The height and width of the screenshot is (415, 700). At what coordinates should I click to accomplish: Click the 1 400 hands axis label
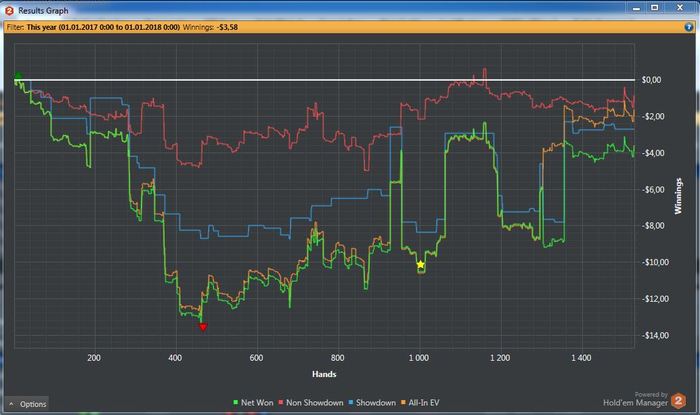(581, 358)
